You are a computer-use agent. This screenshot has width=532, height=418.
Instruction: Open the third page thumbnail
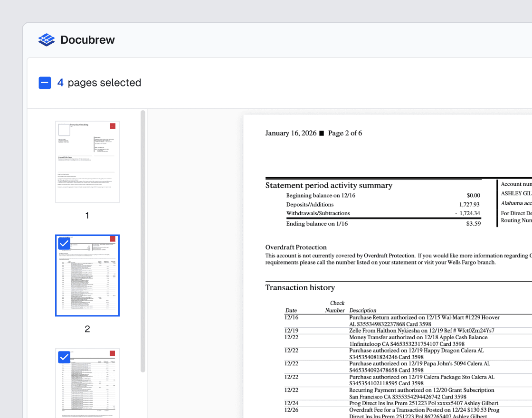tap(87, 383)
